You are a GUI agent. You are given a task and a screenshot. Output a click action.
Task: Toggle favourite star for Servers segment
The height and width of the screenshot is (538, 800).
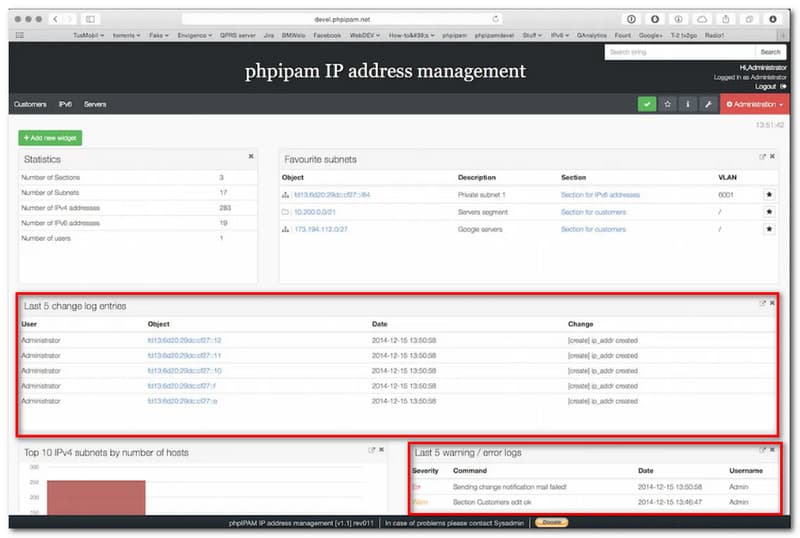click(768, 212)
